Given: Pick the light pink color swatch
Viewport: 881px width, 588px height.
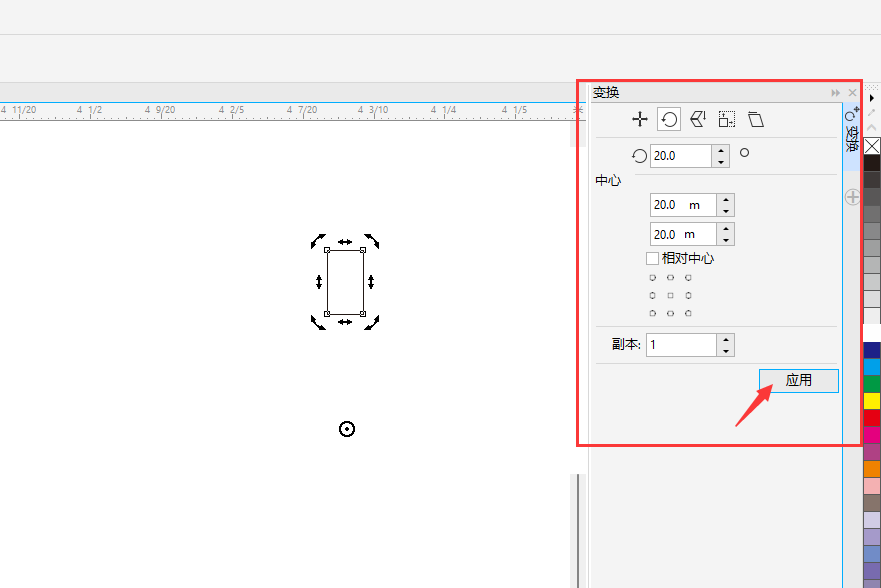Looking at the screenshot, I should tap(872, 485).
